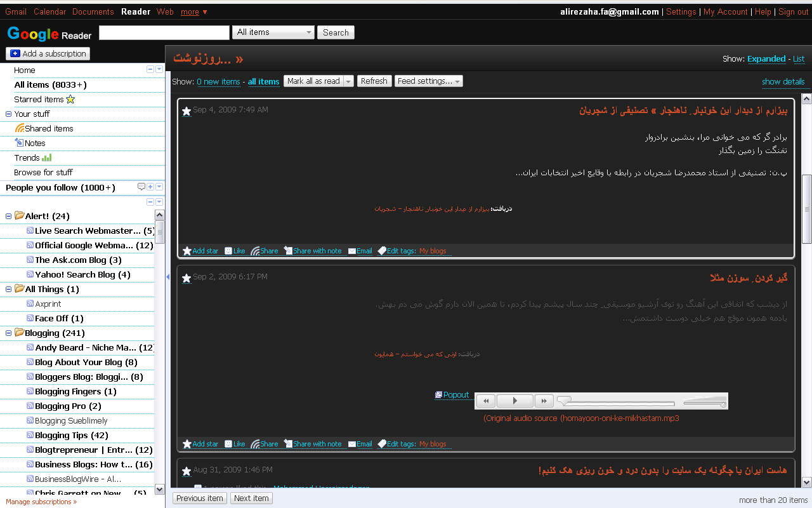Click the subscription list scrollbar thumb

point(160,231)
